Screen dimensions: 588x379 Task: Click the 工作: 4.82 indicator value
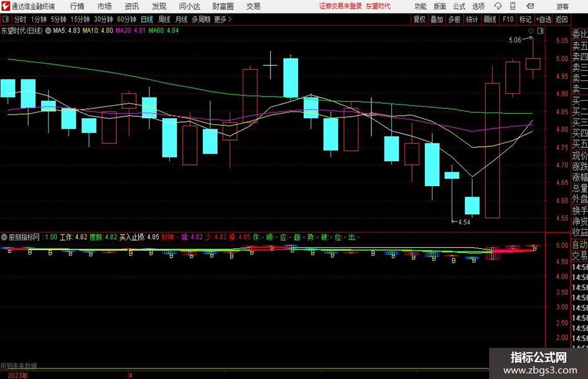[73, 237]
